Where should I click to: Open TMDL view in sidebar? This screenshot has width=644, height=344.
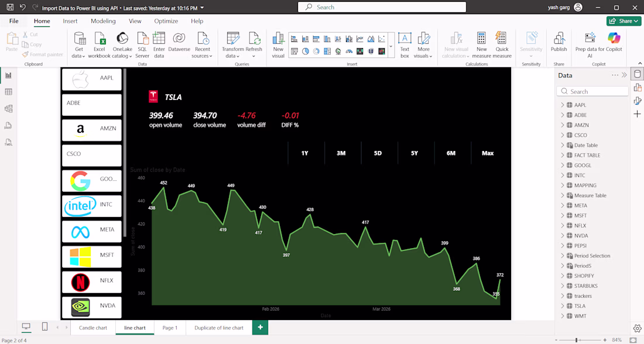(x=8, y=142)
